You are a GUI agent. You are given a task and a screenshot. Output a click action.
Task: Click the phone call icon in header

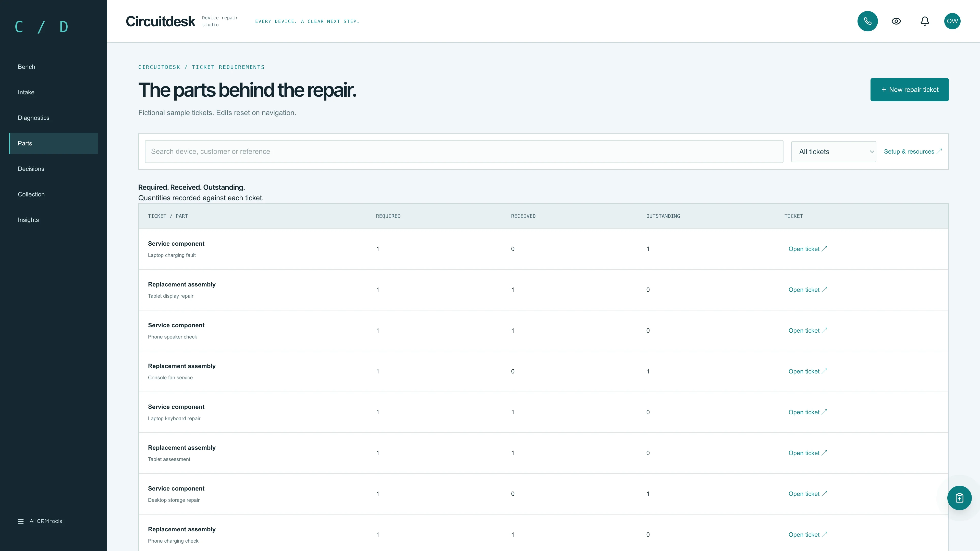[867, 21]
